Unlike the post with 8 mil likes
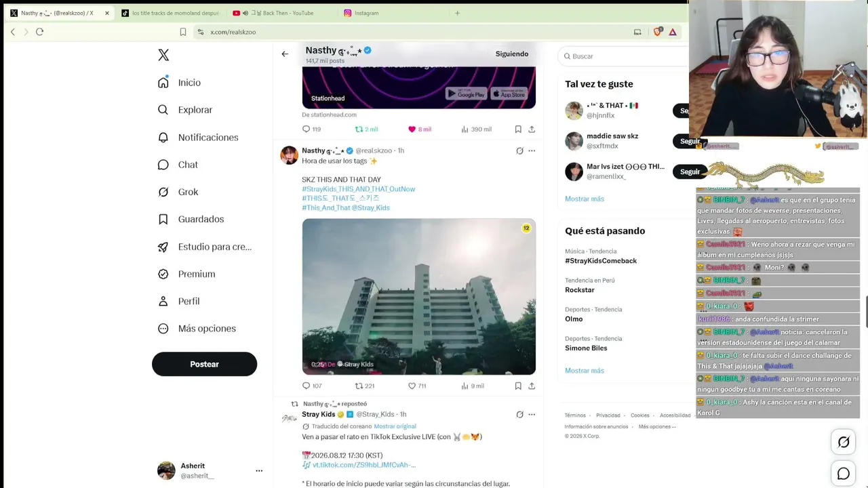 pos(420,129)
